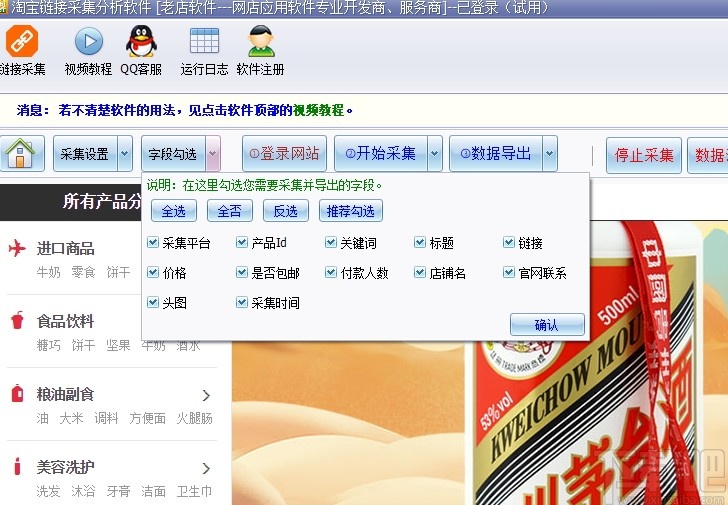Click the ③数据导出 button
Image resolution: width=728 pixels, height=505 pixels.
(496, 154)
